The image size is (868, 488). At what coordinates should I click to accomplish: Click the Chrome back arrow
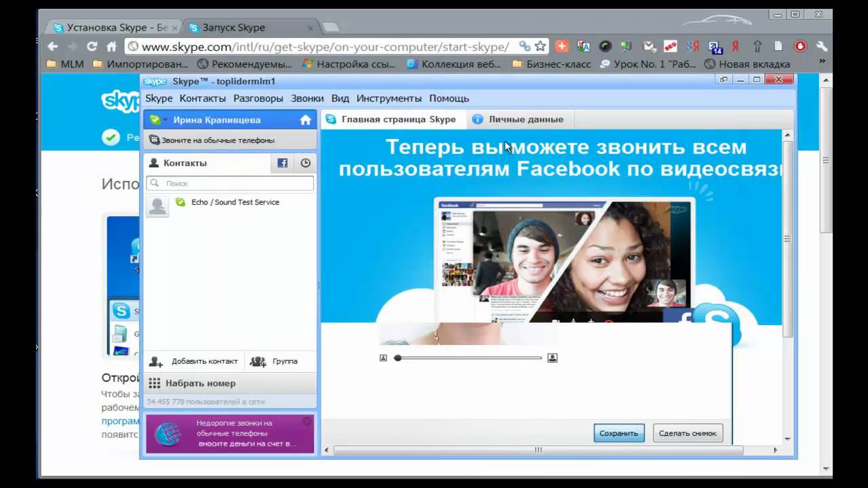(53, 47)
